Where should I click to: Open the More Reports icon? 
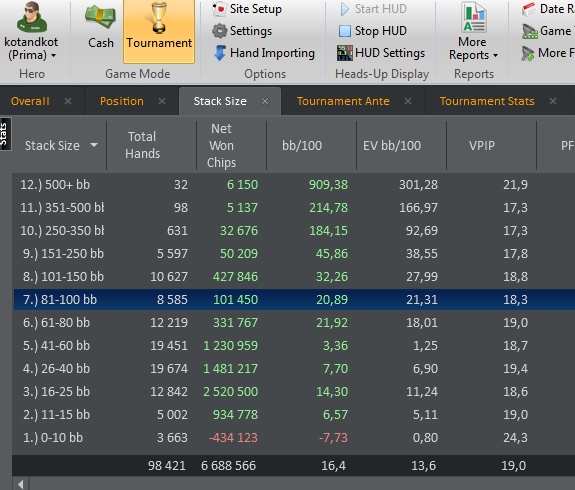click(474, 17)
